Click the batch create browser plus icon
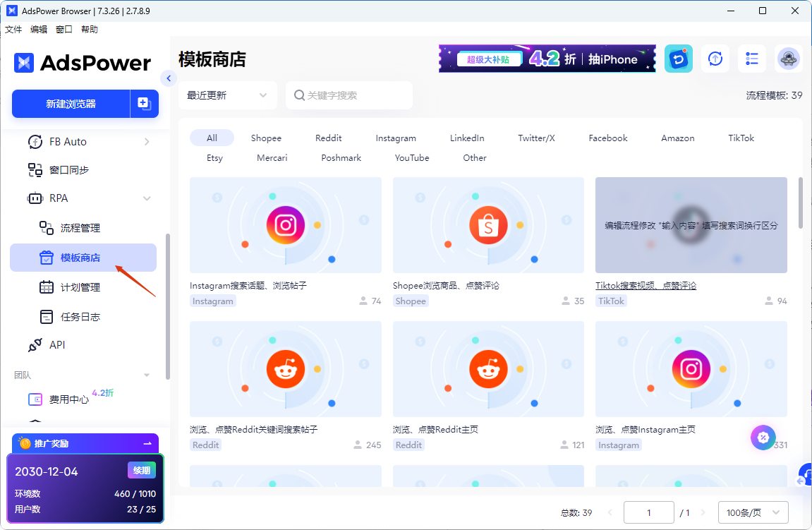Image resolution: width=812 pixels, height=530 pixels. click(144, 104)
